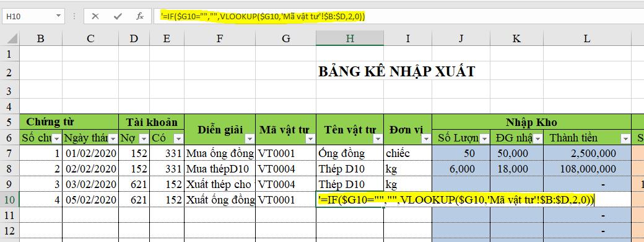Image resolution: width=644 pixels, height=242 pixels.
Task: Click the chiếc unit cell
Action: pos(408,153)
